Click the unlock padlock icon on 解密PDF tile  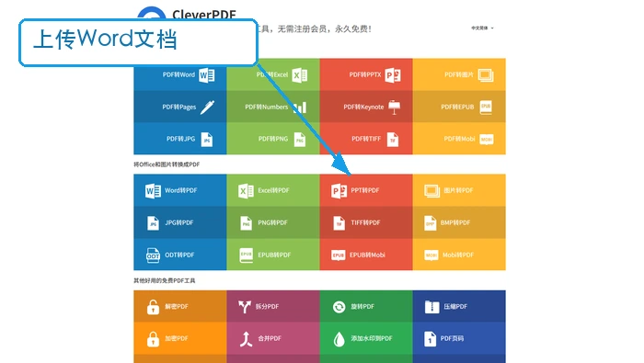coord(153,307)
